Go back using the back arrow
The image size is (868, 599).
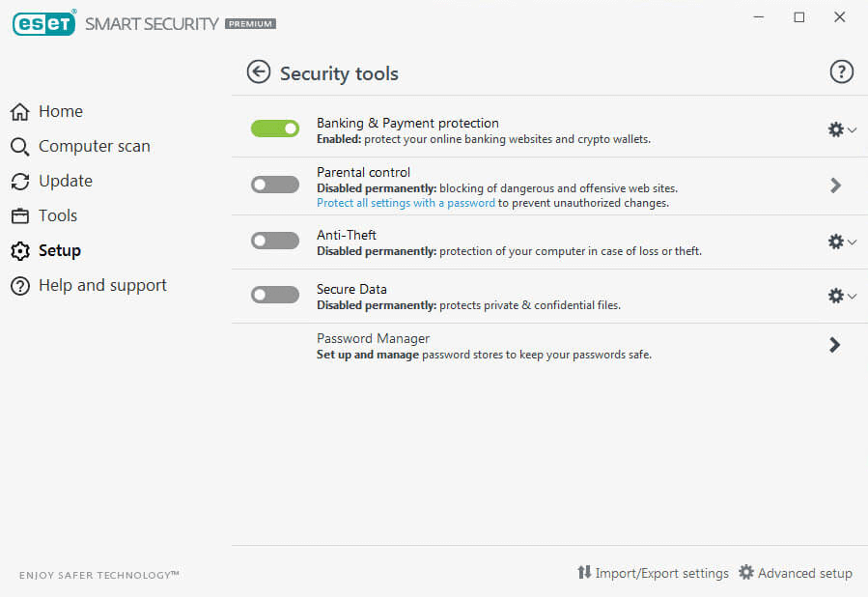[259, 71]
